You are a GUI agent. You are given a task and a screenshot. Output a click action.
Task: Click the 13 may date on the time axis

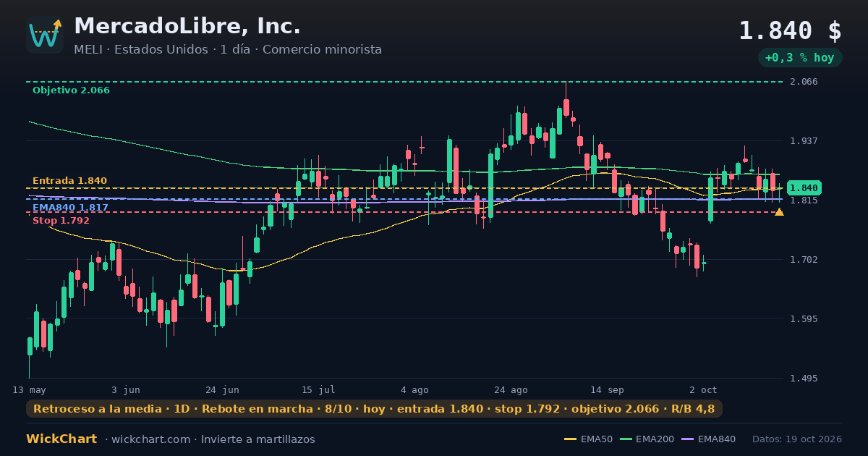(x=29, y=389)
